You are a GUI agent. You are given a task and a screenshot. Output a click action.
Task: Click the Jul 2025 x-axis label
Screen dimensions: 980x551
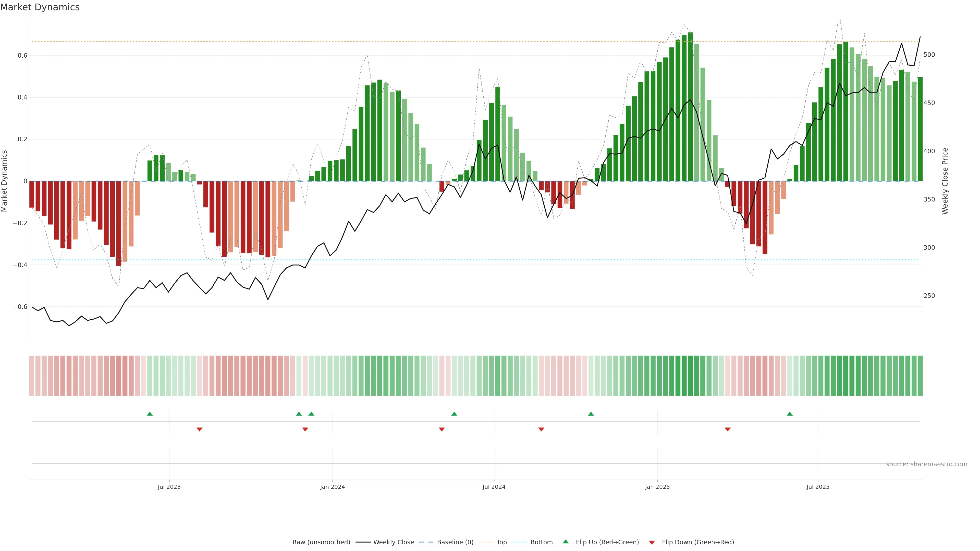(817, 487)
